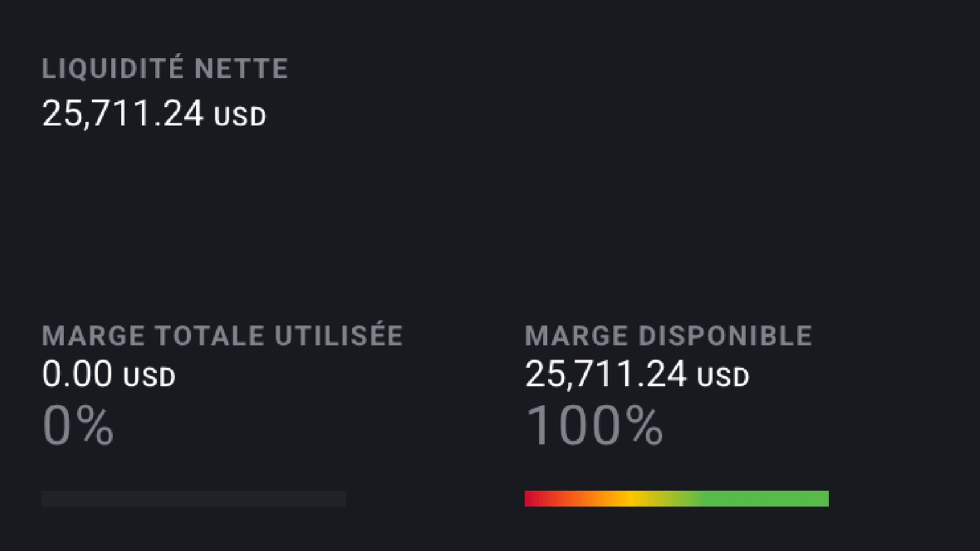Click the USD label beside 0.00

click(x=150, y=377)
